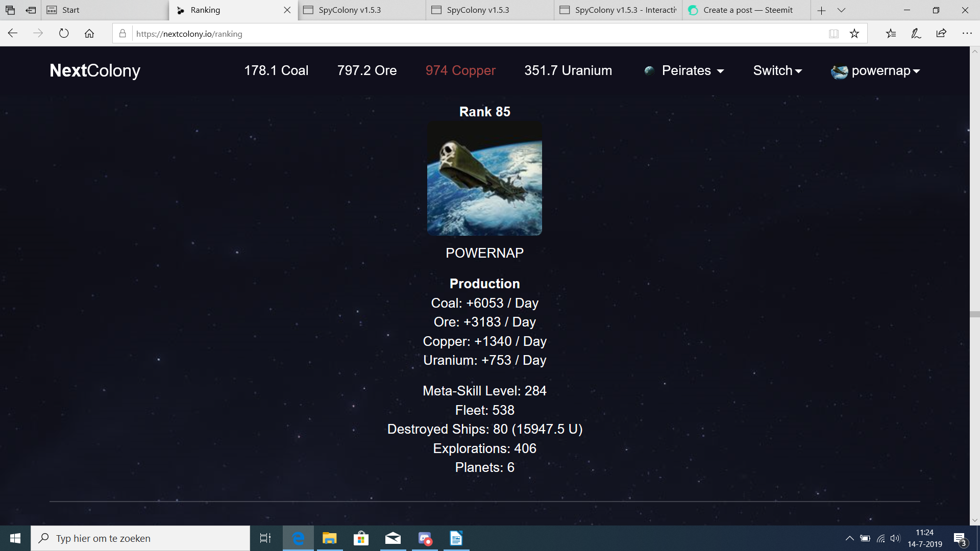Image resolution: width=980 pixels, height=551 pixels.
Task: Add page to favorites with star icon
Action: pos(854,34)
